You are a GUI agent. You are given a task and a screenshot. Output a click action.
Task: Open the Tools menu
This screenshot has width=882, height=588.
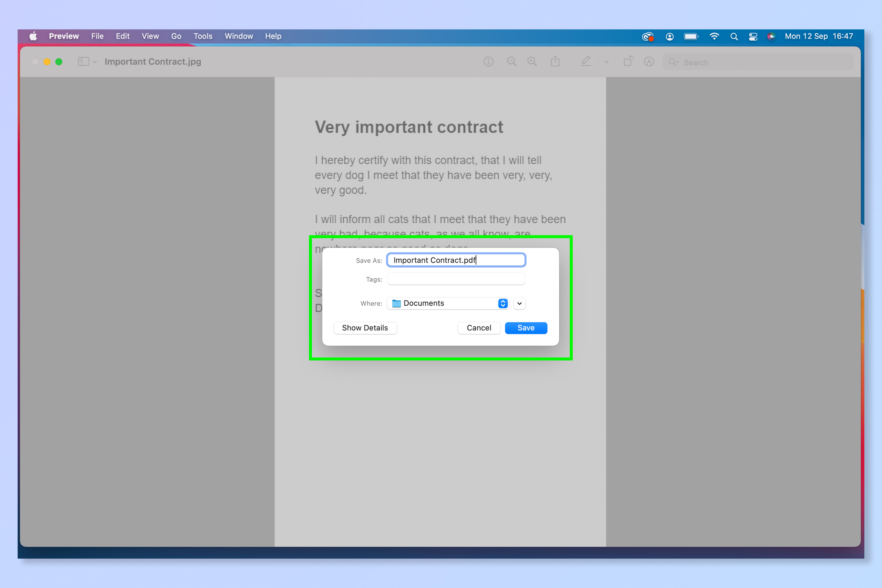coord(203,36)
